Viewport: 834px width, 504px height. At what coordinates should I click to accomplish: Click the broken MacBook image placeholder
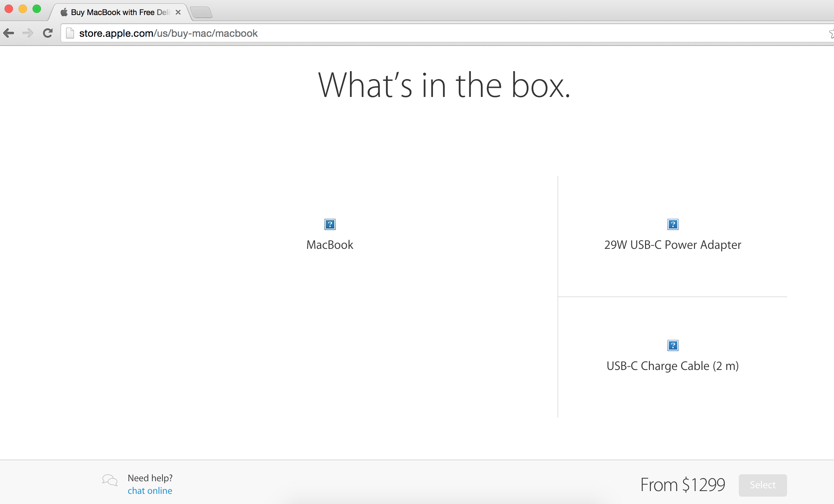click(x=330, y=224)
